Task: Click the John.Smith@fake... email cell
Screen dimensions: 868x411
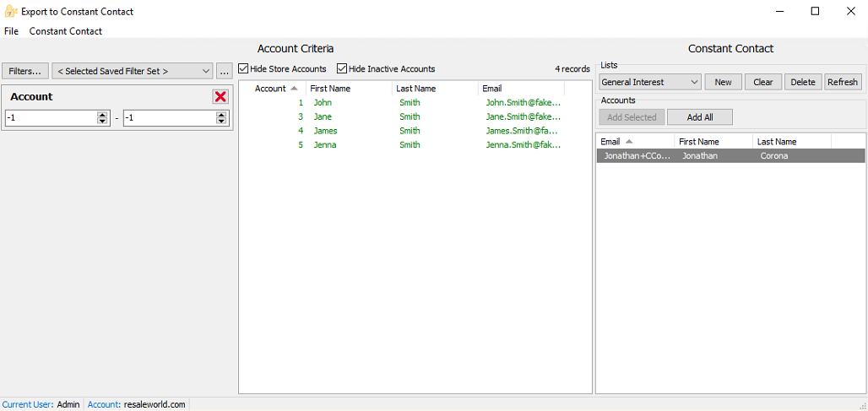Action: point(524,102)
